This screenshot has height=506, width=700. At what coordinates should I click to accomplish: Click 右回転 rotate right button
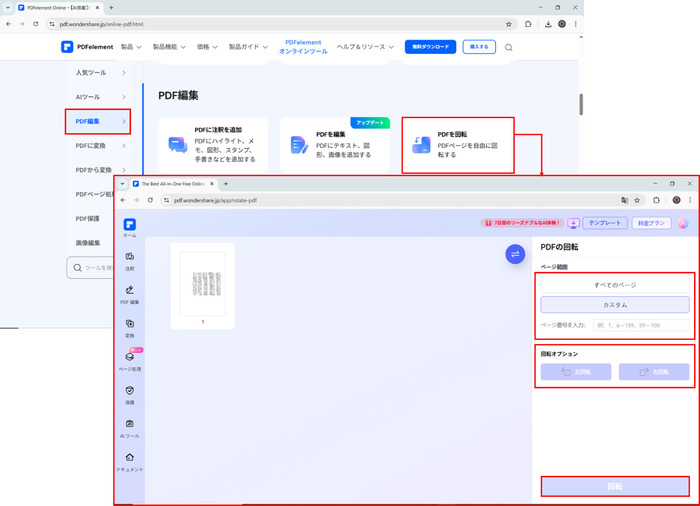pos(654,372)
